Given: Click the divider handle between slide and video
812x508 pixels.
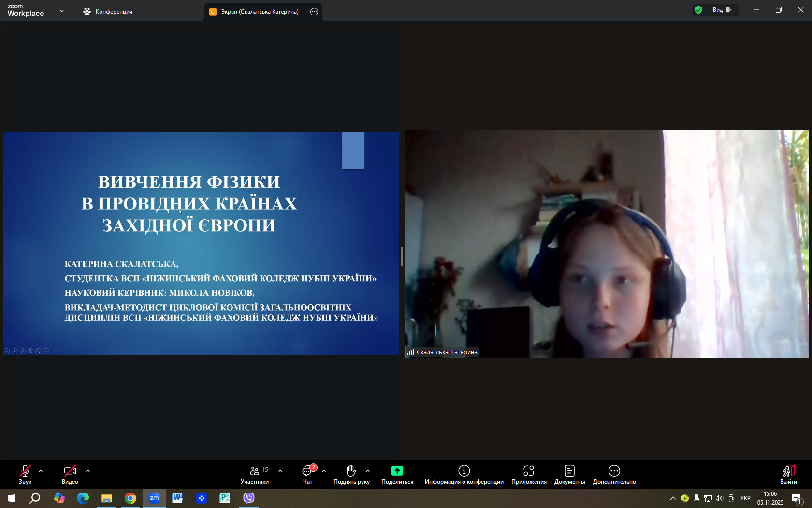Looking at the screenshot, I should [402, 256].
